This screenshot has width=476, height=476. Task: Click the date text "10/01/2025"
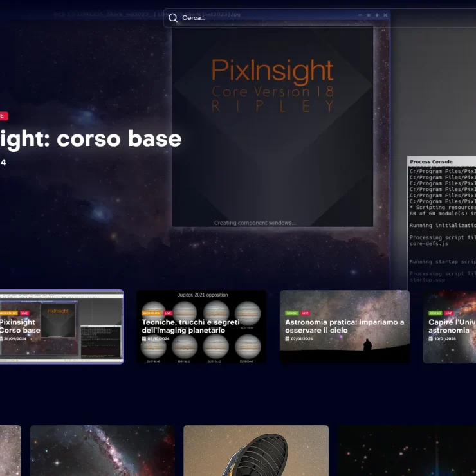[x=445, y=338]
